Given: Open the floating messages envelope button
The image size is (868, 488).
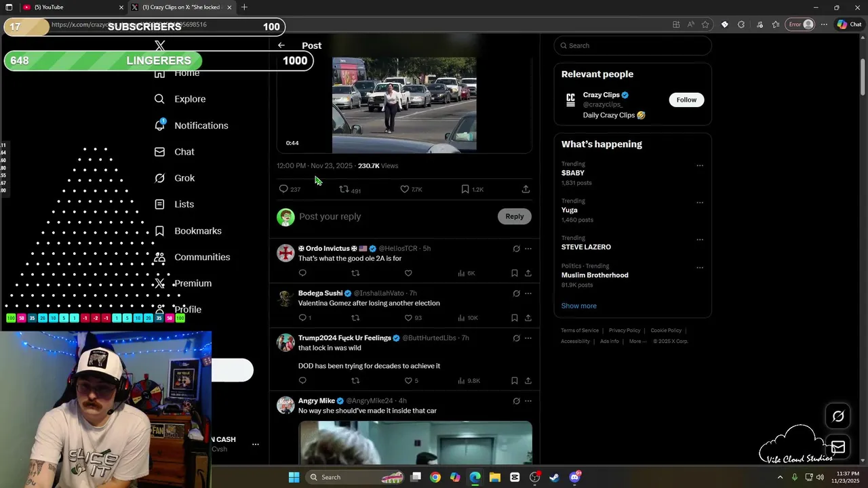Looking at the screenshot, I should (838, 447).
